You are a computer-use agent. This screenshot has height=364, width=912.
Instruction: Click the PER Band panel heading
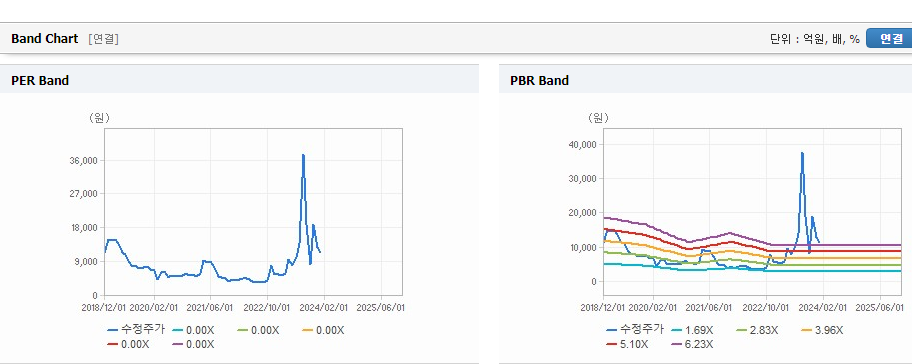tap(40, 81)
